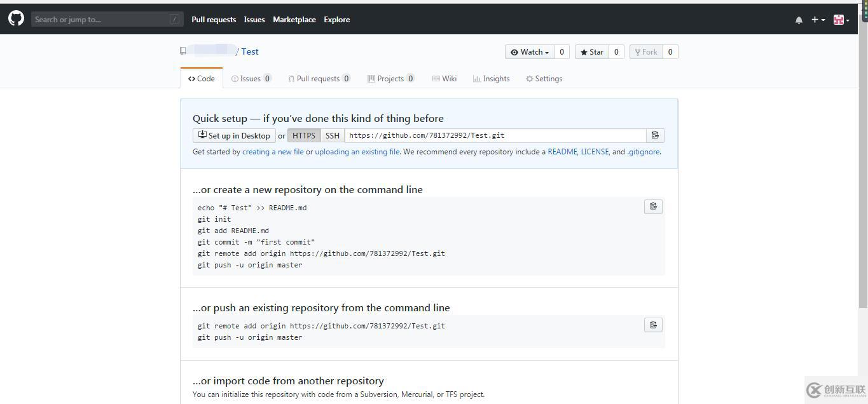Focus the Search or jump to field
This screenshot has width=868, height=404.
[x=107, y=20]
